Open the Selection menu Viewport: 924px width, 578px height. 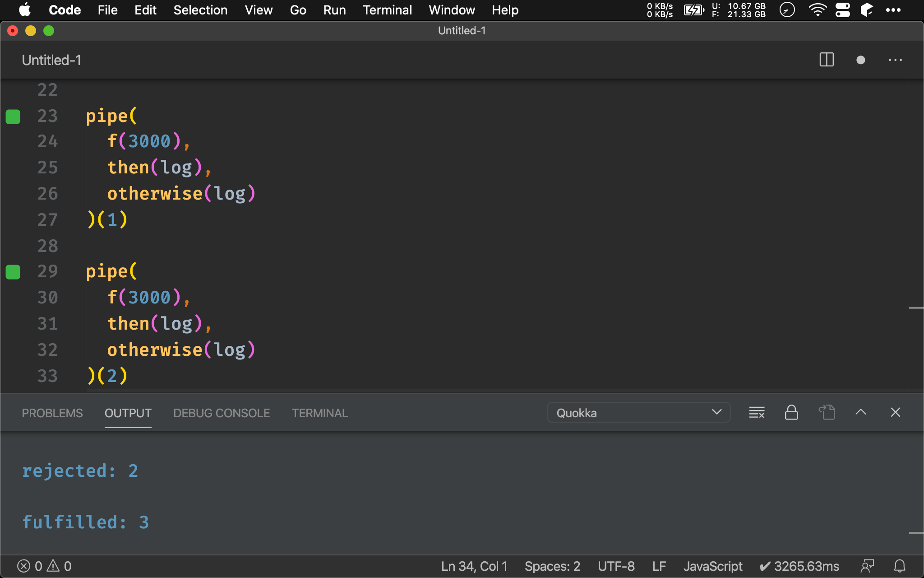point(200,10)
